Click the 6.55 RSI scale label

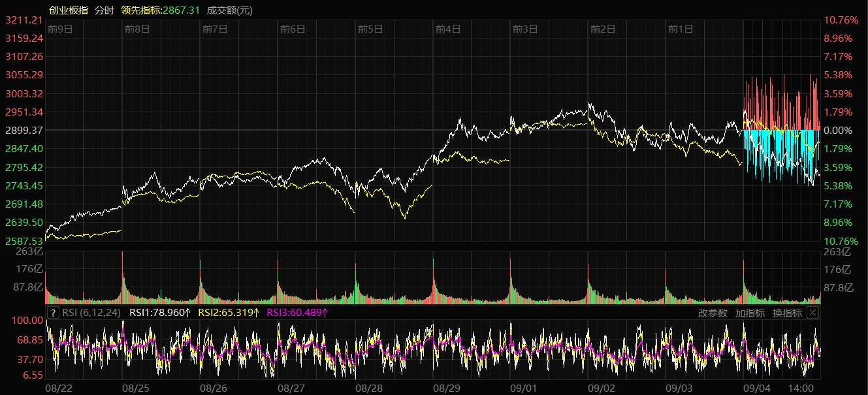[x=32, y=375]
